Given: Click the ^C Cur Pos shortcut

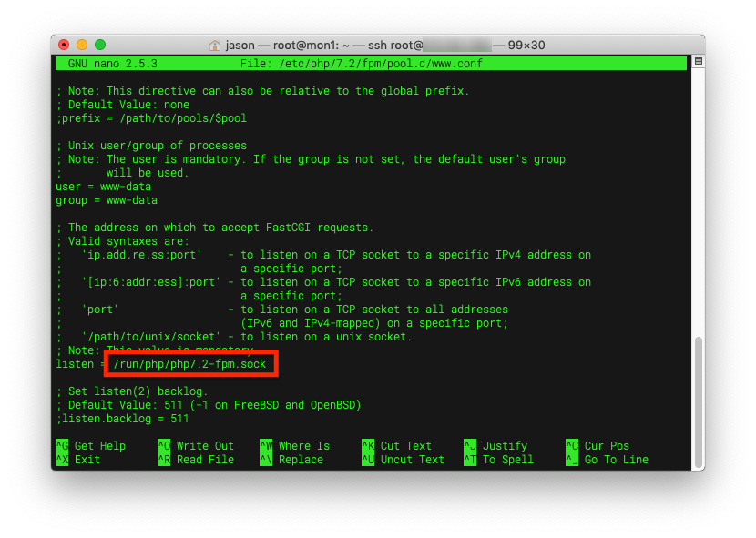Looking at the screenshot, I should point(598,446).
